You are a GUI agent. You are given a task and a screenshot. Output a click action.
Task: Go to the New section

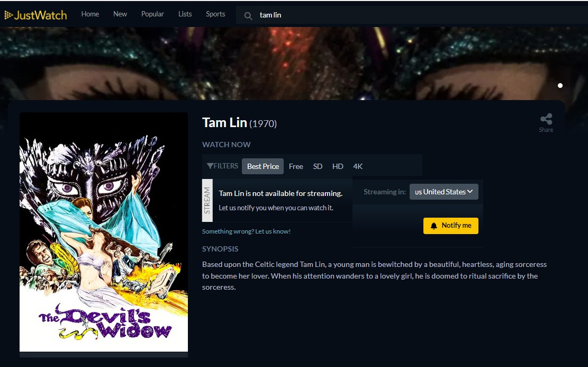(120, 14)
